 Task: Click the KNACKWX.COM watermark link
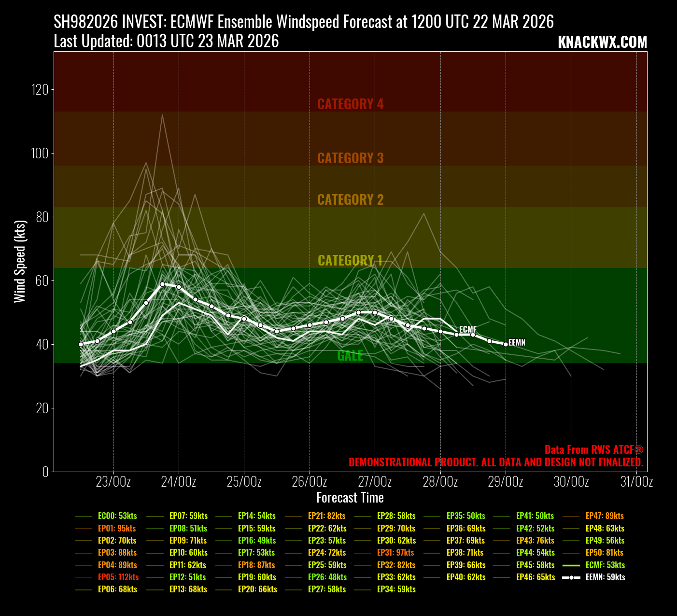pyautogui.click(x=602, y=42)
